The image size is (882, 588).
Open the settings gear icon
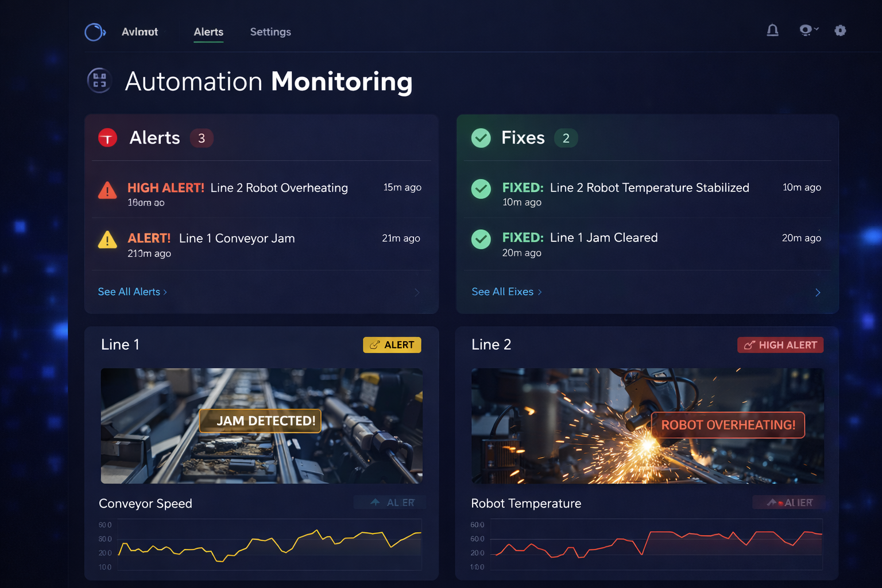840,30
